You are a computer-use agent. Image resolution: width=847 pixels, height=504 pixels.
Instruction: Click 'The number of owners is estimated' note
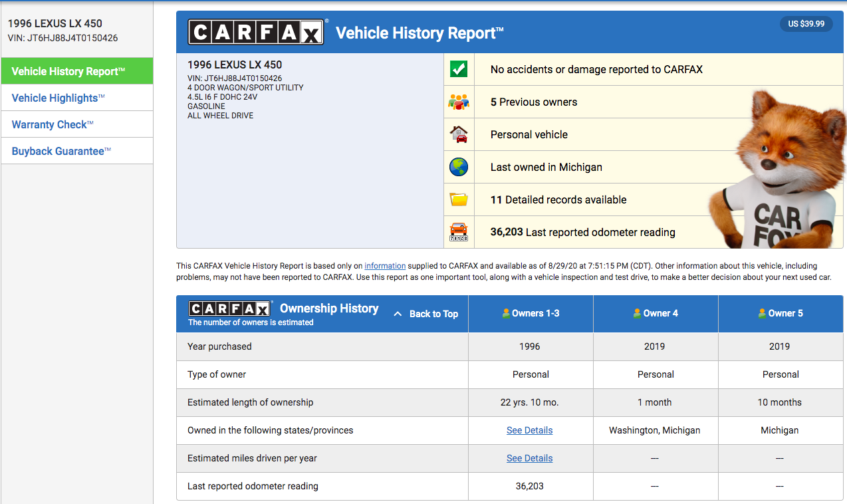[251, 322]
